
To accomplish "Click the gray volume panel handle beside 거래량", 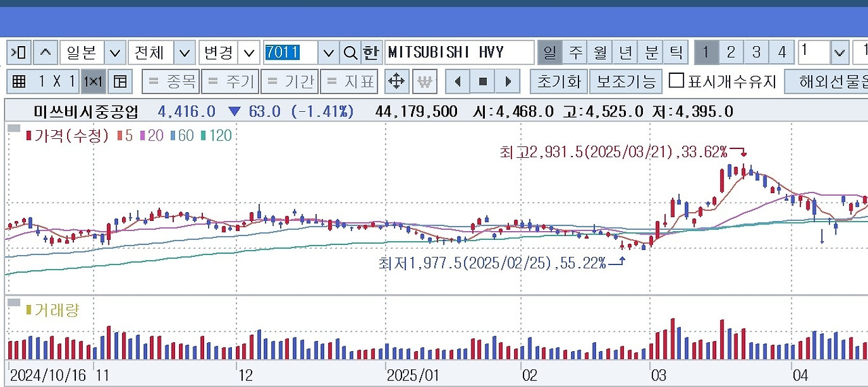I will pos(14,302).
